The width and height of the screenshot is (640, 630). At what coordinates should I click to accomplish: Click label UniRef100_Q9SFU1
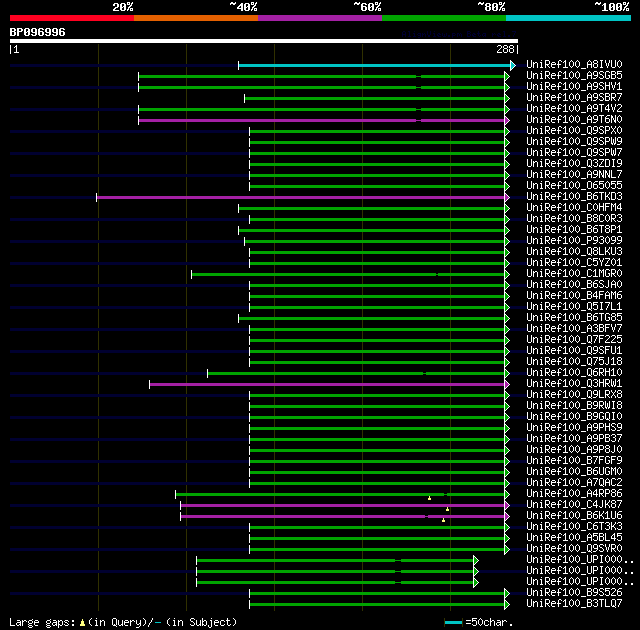tap(574, 351)
